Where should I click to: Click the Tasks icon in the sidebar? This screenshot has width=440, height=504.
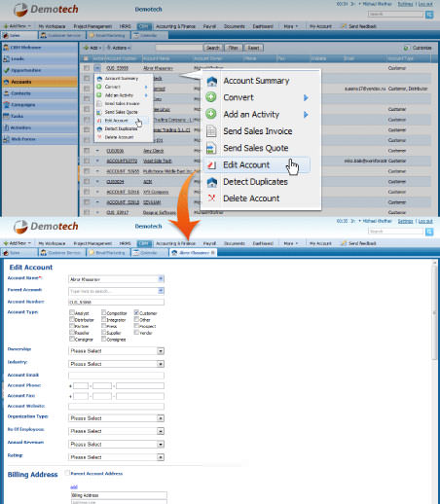click(6, 116)
